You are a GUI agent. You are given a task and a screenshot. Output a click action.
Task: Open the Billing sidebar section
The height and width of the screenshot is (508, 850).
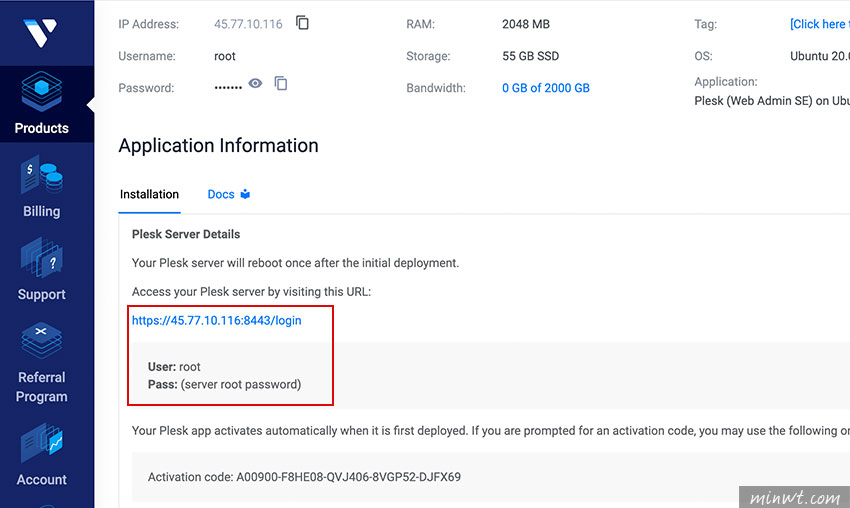click(42, 187)
